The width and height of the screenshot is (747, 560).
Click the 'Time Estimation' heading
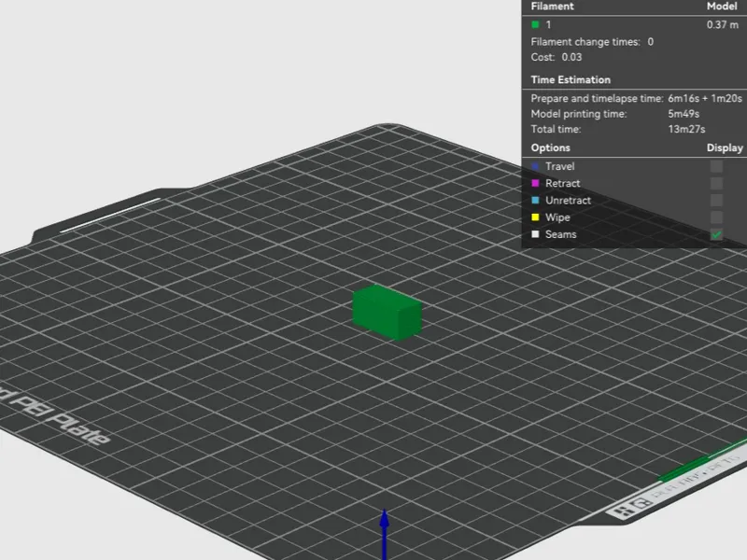pos(571,80)
